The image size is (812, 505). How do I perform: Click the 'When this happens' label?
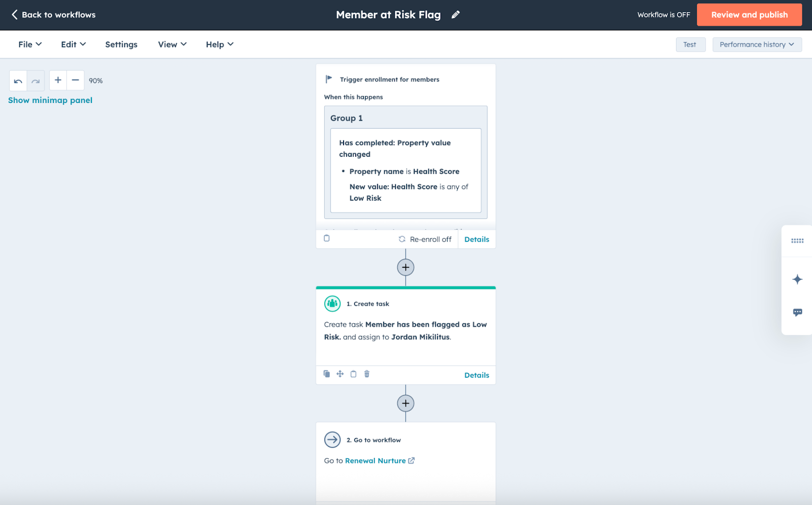(354, 97)
